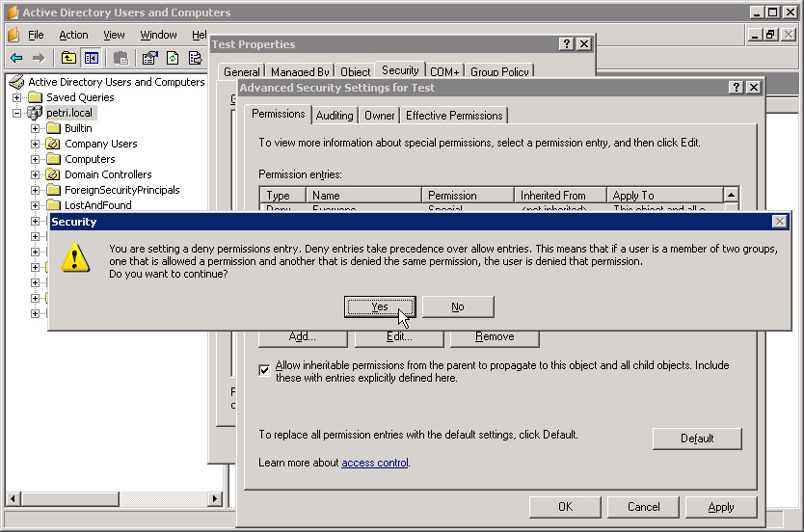Switch to the Effective Permissions tab
The width and height of the screenshot is (804, 532).
pos(454,116)
